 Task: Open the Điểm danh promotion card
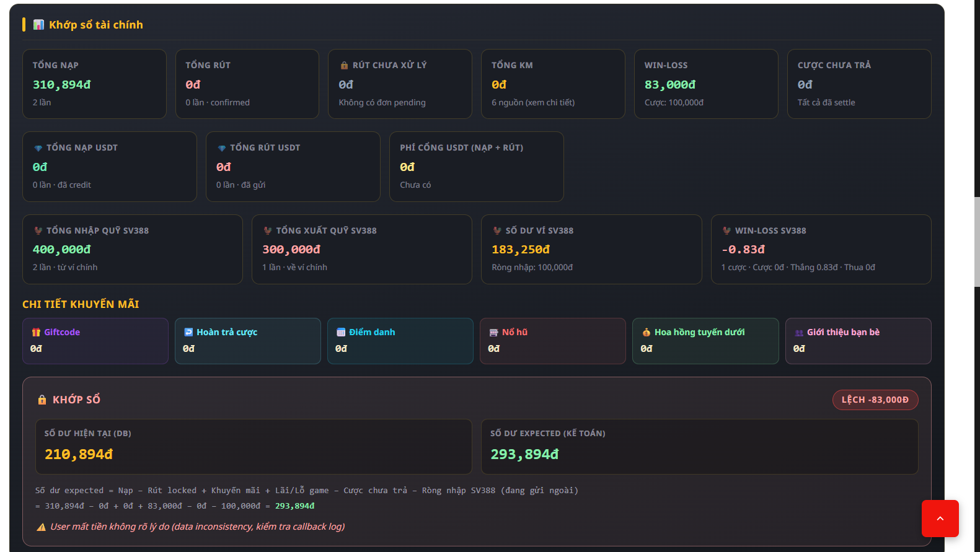[400, 341]
